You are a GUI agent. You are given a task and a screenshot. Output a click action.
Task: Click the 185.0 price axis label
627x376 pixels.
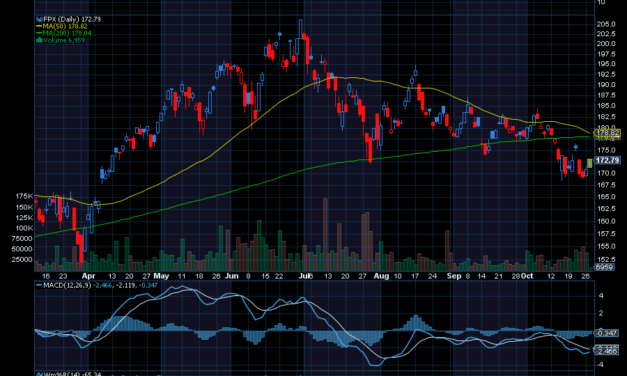[x=606, y=106]
